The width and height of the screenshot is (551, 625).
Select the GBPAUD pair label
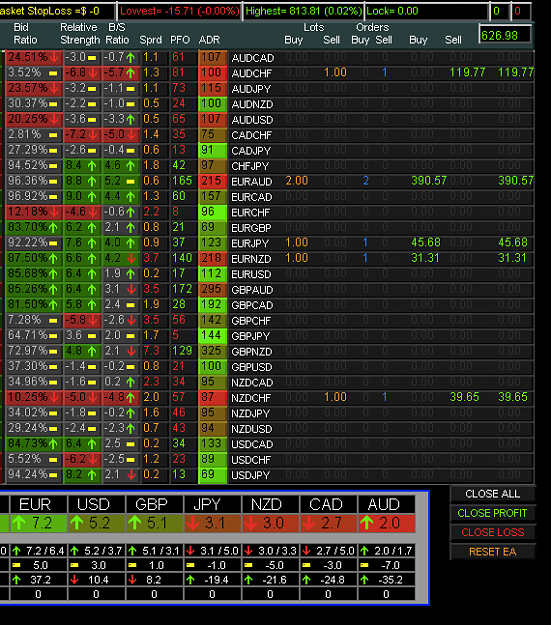pyautogui.click(x=252, y=290)
